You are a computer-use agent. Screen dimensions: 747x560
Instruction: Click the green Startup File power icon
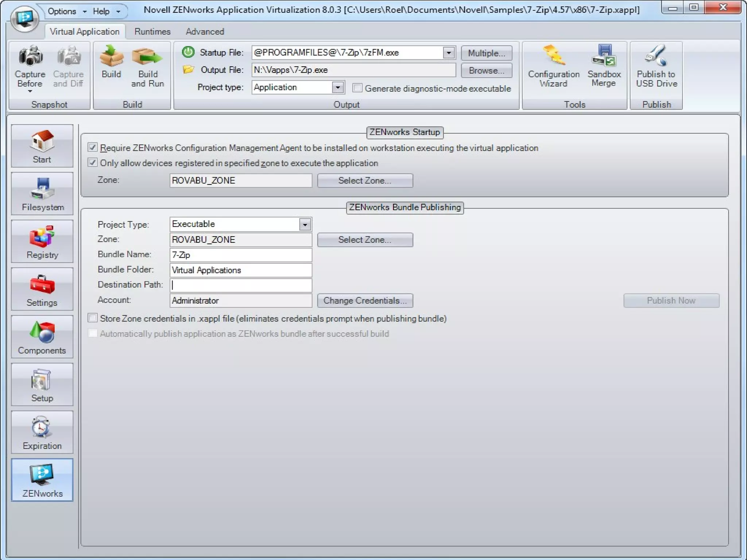(188, 52)
